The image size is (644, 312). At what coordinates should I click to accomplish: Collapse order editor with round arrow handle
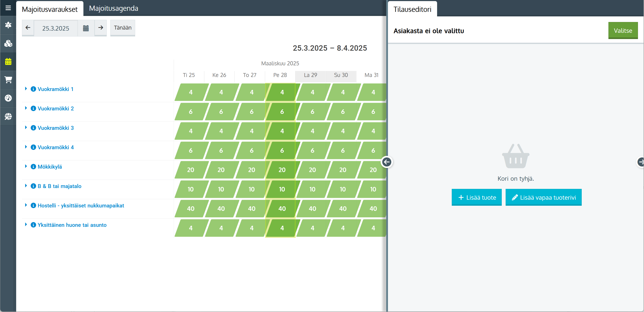coord(387,162)
